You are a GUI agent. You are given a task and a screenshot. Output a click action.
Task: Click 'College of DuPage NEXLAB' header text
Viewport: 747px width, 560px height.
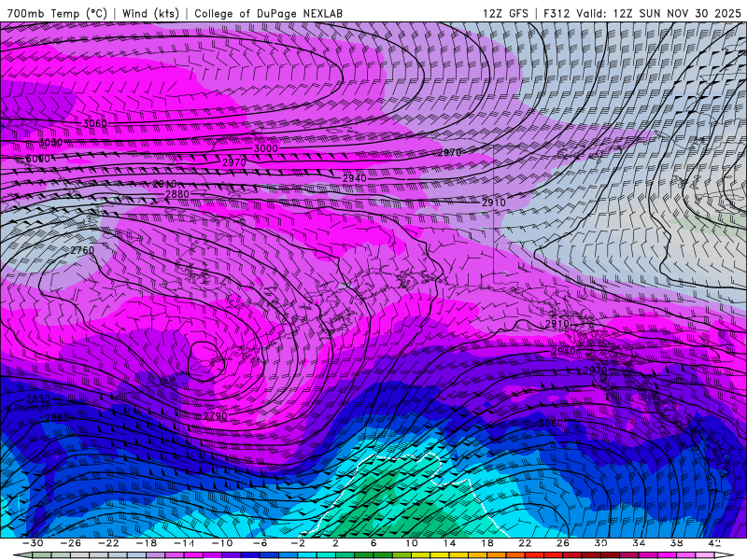268,13
